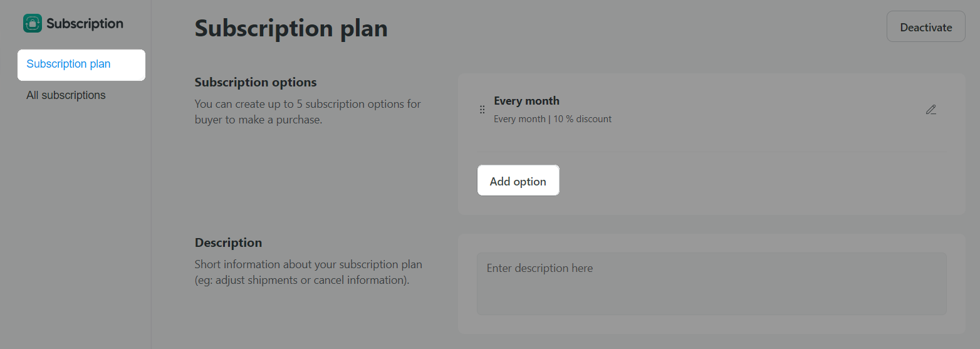Focus the Enter description here text box

point(711,284)
